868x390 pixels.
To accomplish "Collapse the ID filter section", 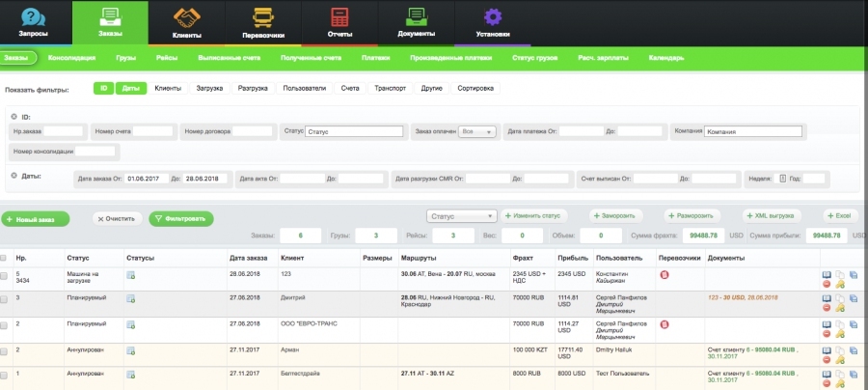I will [14, 116].
